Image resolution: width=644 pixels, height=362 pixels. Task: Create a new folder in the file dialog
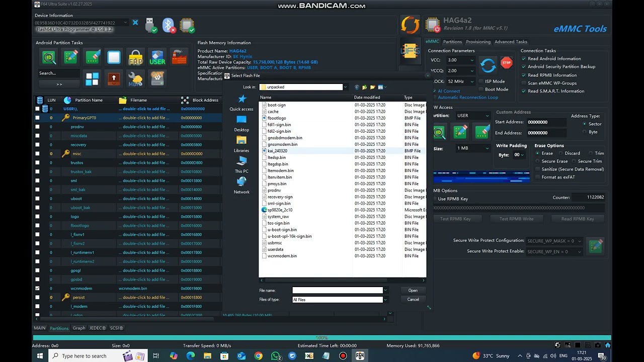click(x=372, y=87)
